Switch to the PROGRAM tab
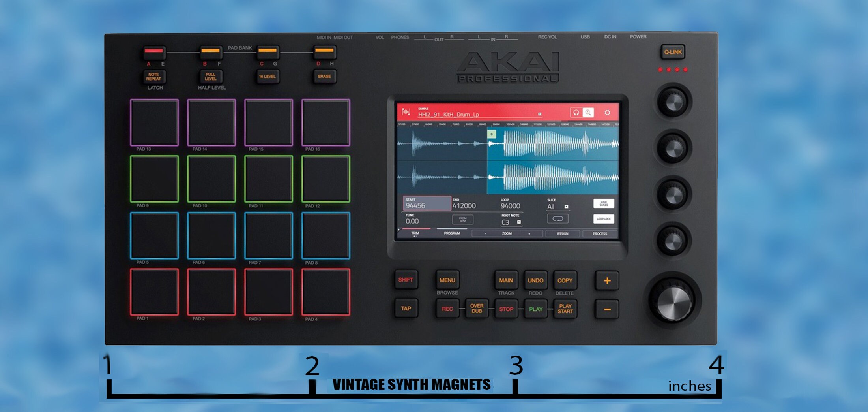The image size is (868, 412). tap(452, 233)
